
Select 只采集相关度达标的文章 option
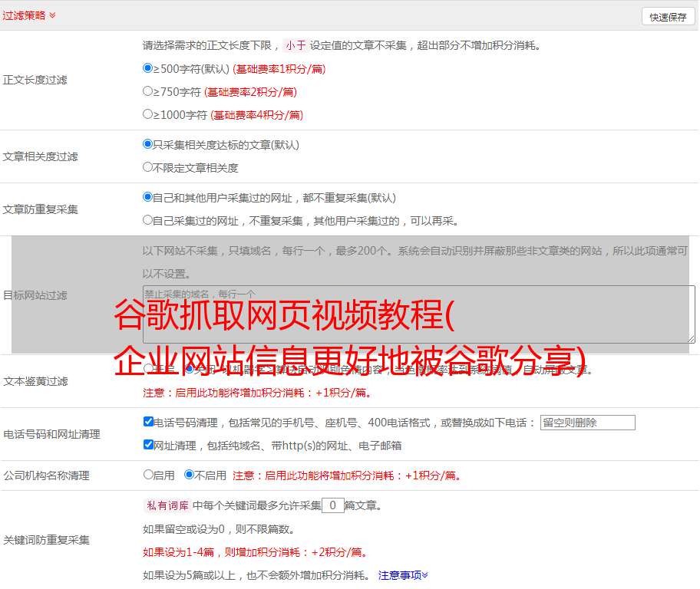[148, 144]
